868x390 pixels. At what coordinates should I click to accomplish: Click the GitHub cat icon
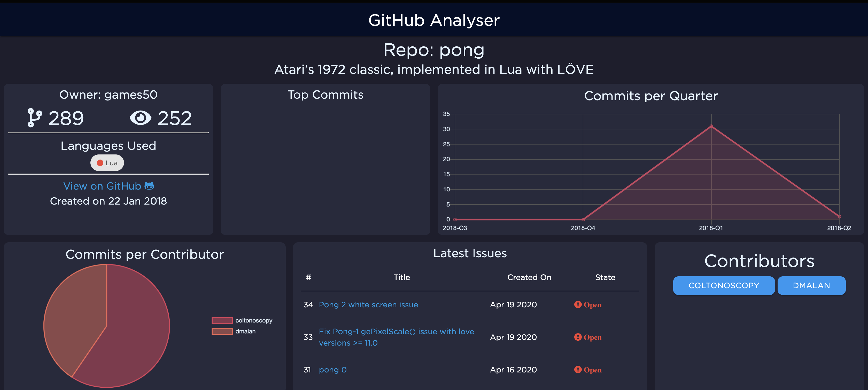coord(149,186)
